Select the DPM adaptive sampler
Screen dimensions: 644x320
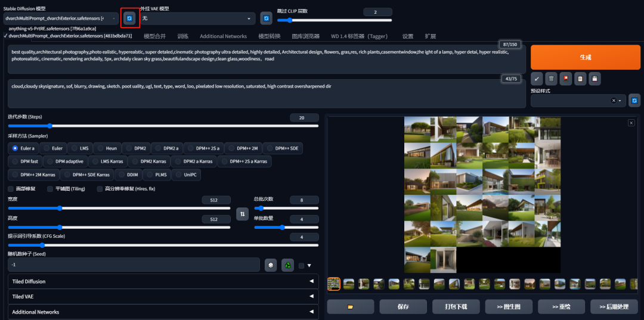(x=65, y=161)
